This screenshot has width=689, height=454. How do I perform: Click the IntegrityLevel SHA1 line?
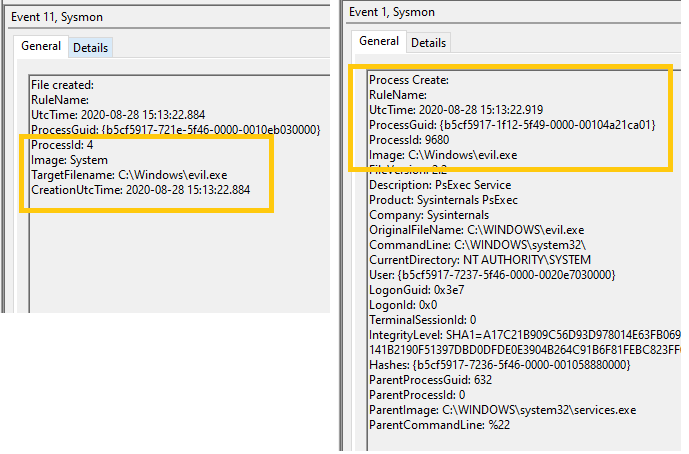click(525, 335)
